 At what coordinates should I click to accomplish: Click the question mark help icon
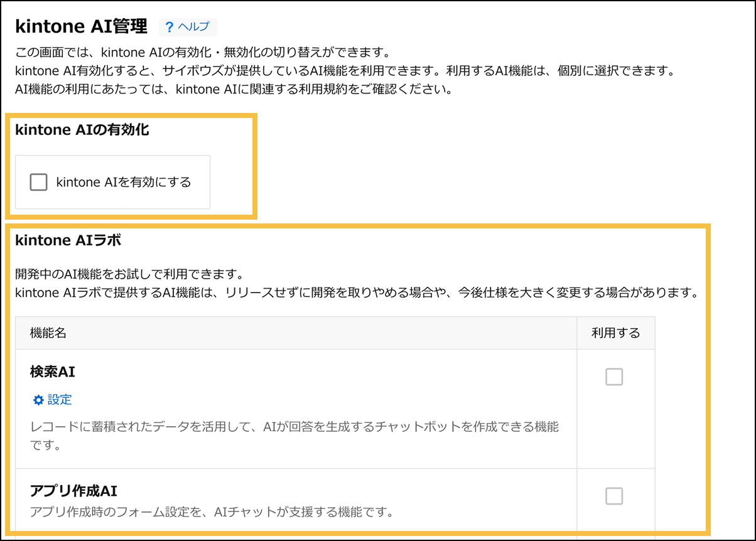(170, 28)
